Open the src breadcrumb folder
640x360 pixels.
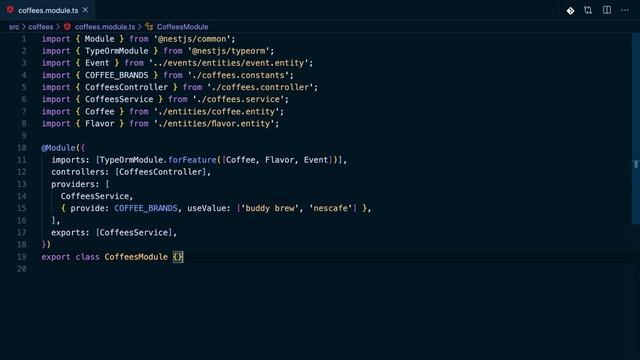[14, 27]
